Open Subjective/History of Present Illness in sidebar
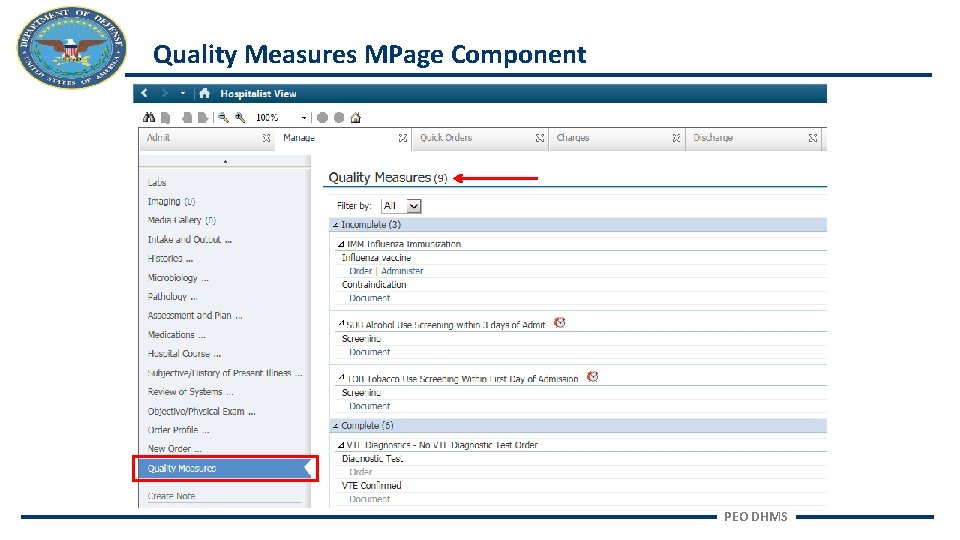Viewport: 960px width, 540px height. coord(225,373)
